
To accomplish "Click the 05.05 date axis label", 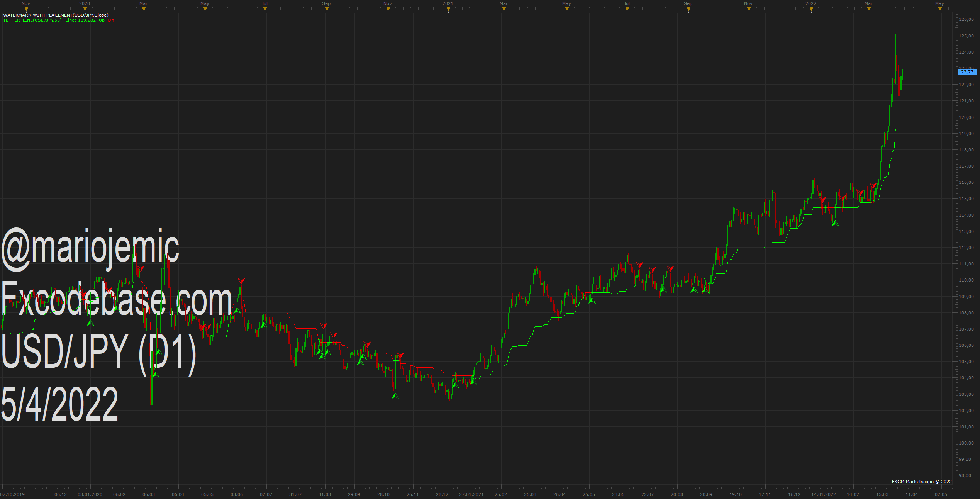I will click(207, 494).
